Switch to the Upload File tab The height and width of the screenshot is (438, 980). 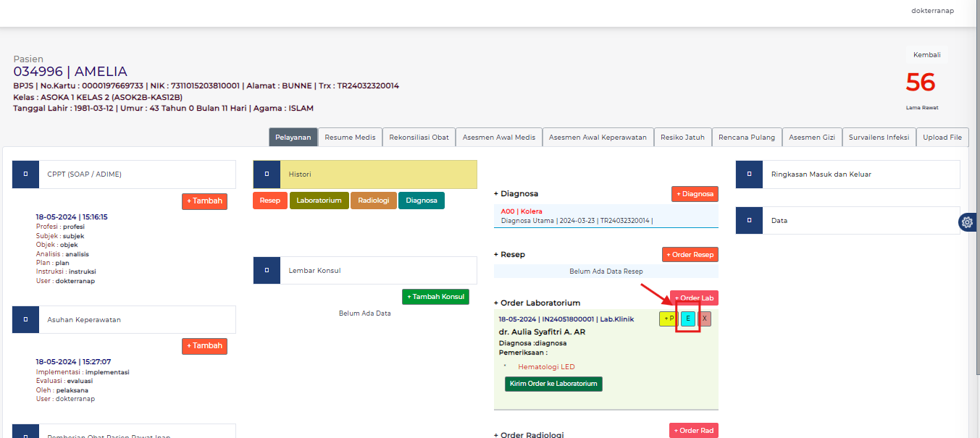pyautogui.click(x=942, y=137)
